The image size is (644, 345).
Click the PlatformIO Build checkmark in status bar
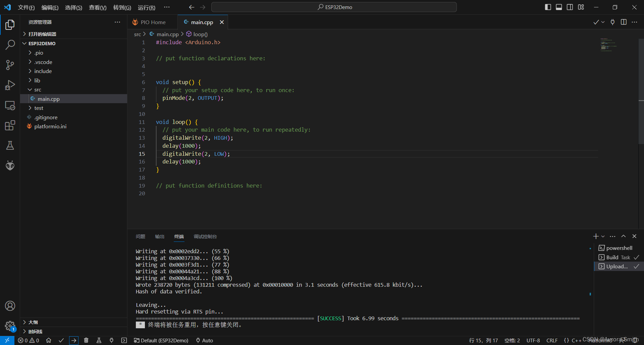[x=61, y=340]
